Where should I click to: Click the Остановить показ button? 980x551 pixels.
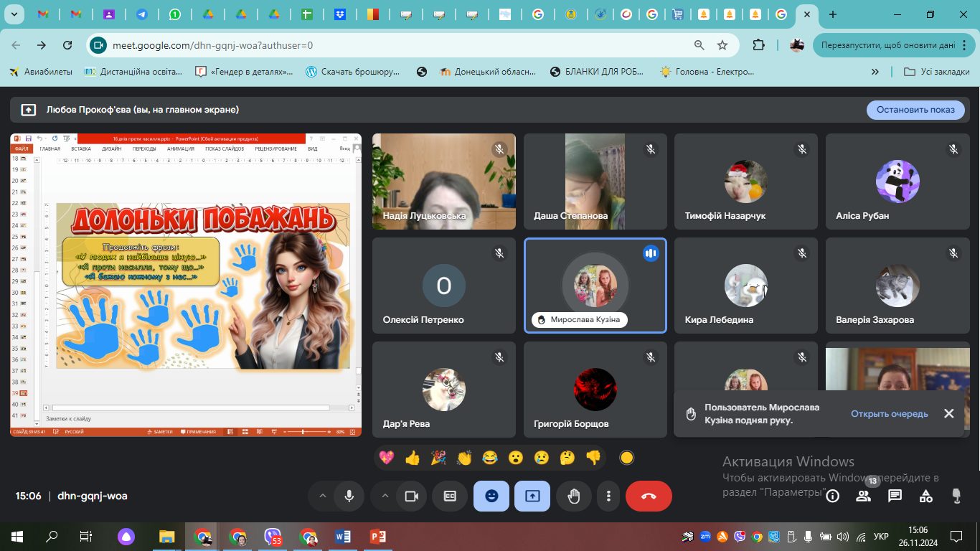coord(915,110)
